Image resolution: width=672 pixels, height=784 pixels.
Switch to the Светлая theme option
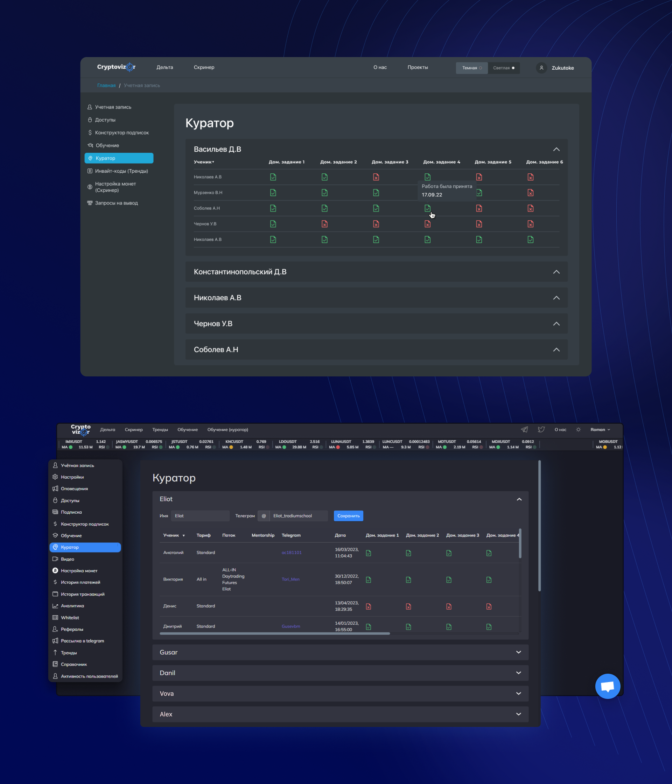pos(503,68)
